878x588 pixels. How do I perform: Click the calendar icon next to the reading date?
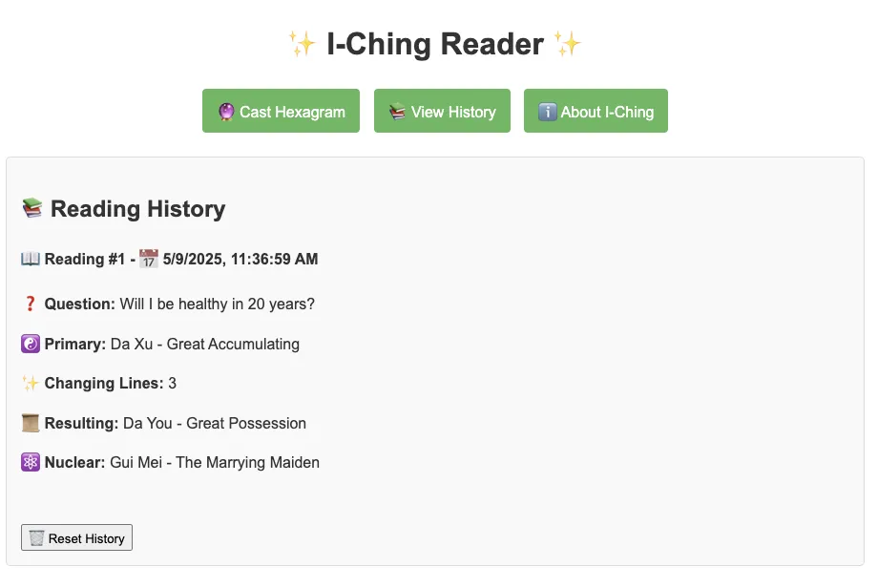[149, 259]
